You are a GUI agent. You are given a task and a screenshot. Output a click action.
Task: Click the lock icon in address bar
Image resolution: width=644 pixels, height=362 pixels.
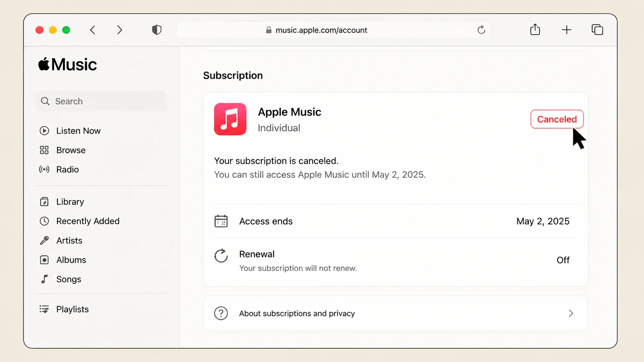269,30
